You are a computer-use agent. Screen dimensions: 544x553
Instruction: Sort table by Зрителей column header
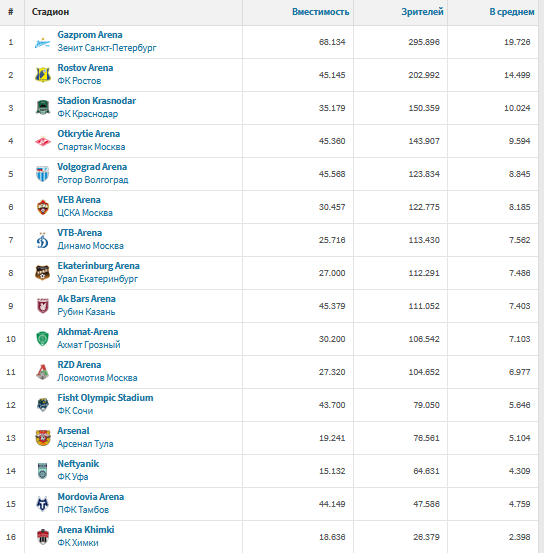point(422,12)
